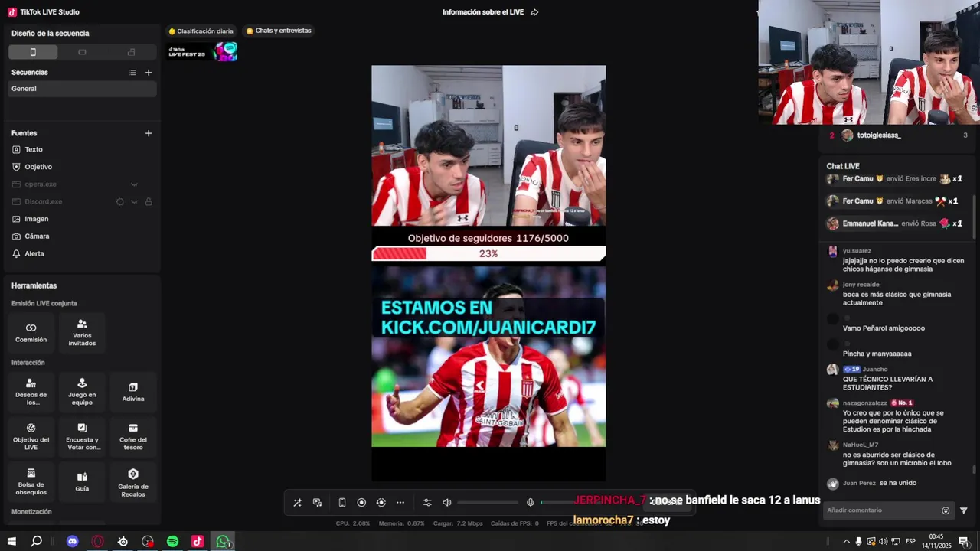Open Clasificación diaria tab
Viewport: 980px width, 551px height.
tap(201, 31)
